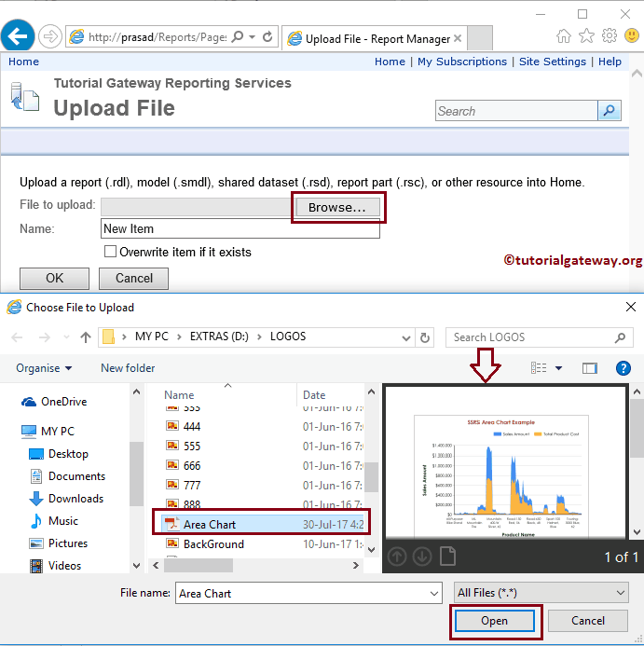The height and width of the screenshot is (646, 644).
Task: Select OneDrive in navigation pane
Action: pyautogui.click(x=53, y=402)
